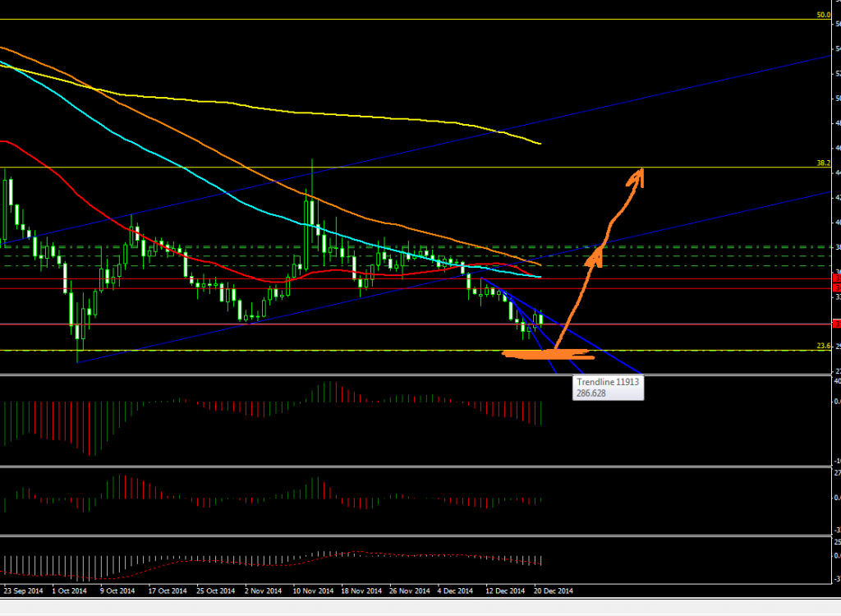Click the 10 Nov 2014 date label

click(x=313, y=591)
